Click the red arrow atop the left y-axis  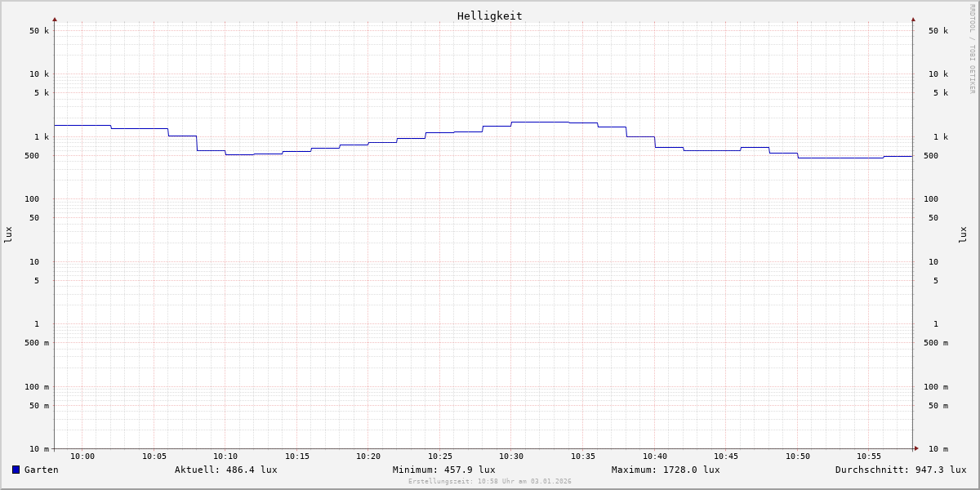55,19
